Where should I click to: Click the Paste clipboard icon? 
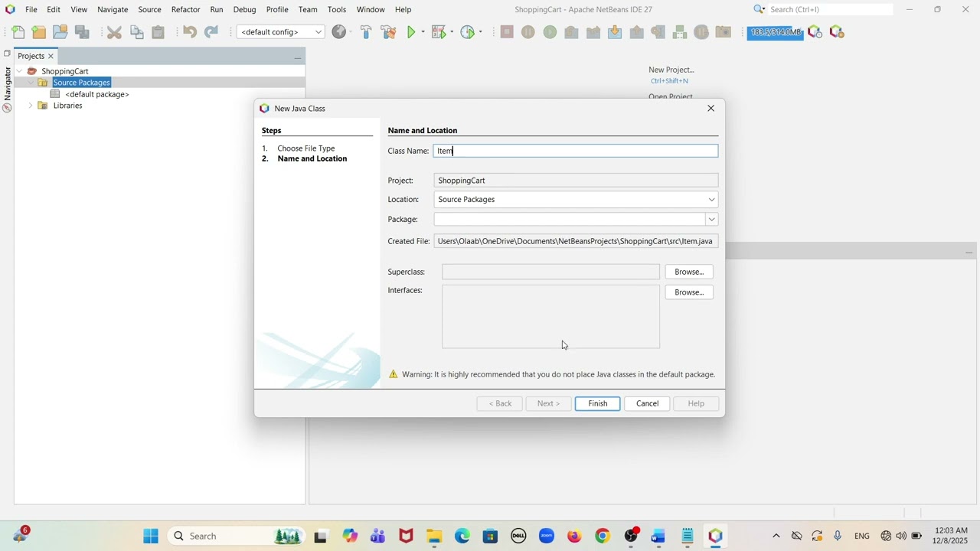tap(158, 32)
